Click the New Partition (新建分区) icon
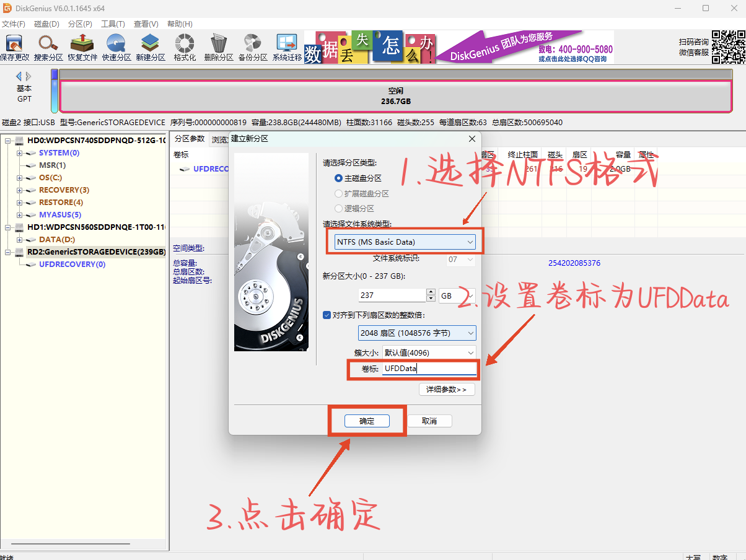This screenshot has width=746, height=560. click(x=151, y=47)
